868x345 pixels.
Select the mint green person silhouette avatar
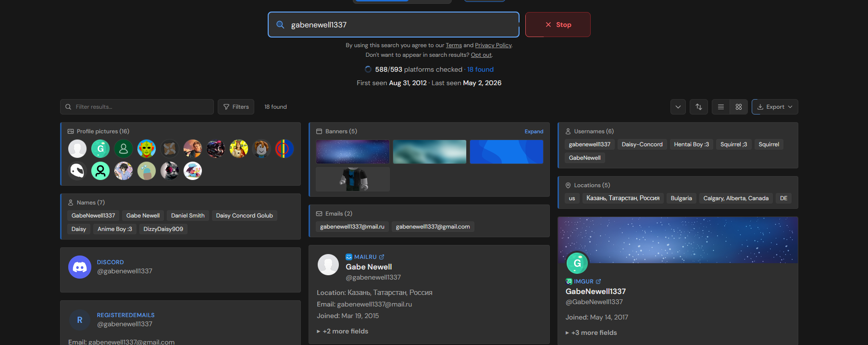coord(100,171)
